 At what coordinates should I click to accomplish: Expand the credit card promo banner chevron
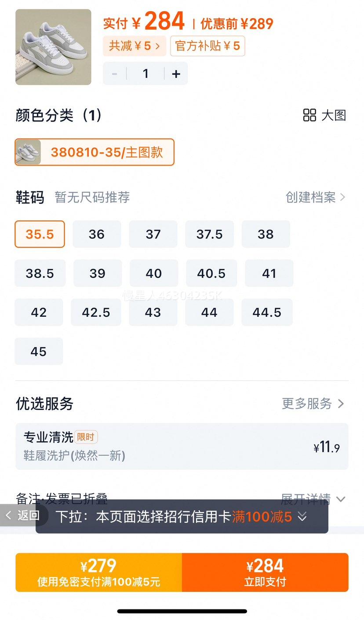[302, 517]
